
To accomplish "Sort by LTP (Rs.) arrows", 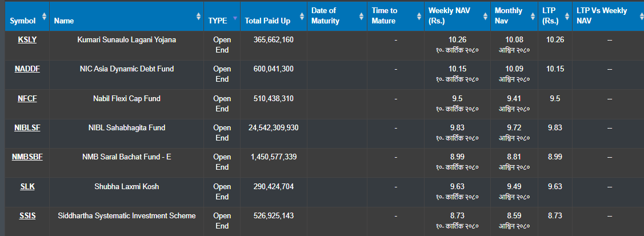I will (x=567, y=17).
